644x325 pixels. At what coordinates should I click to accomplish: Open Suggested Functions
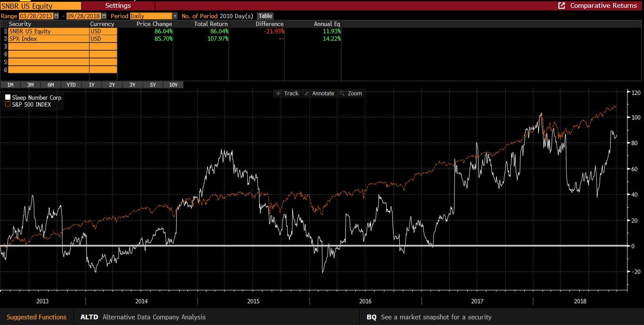click(x=36, y=317)
